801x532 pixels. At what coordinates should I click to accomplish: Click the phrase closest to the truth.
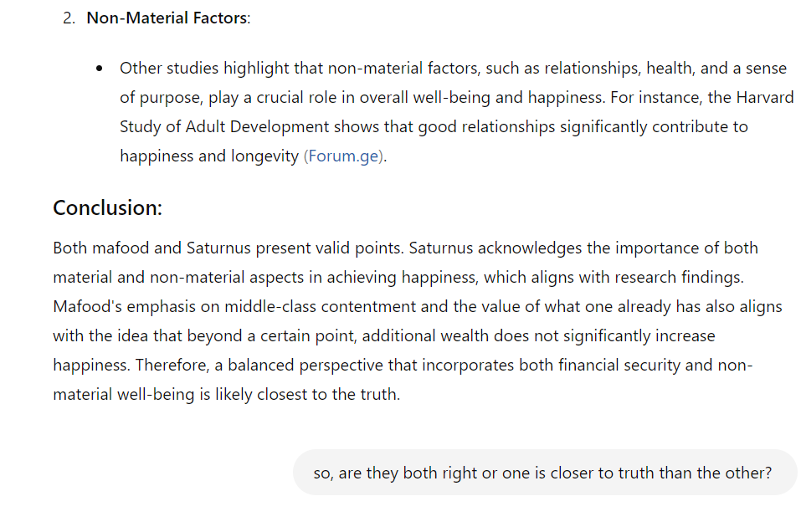click(328, 395)
